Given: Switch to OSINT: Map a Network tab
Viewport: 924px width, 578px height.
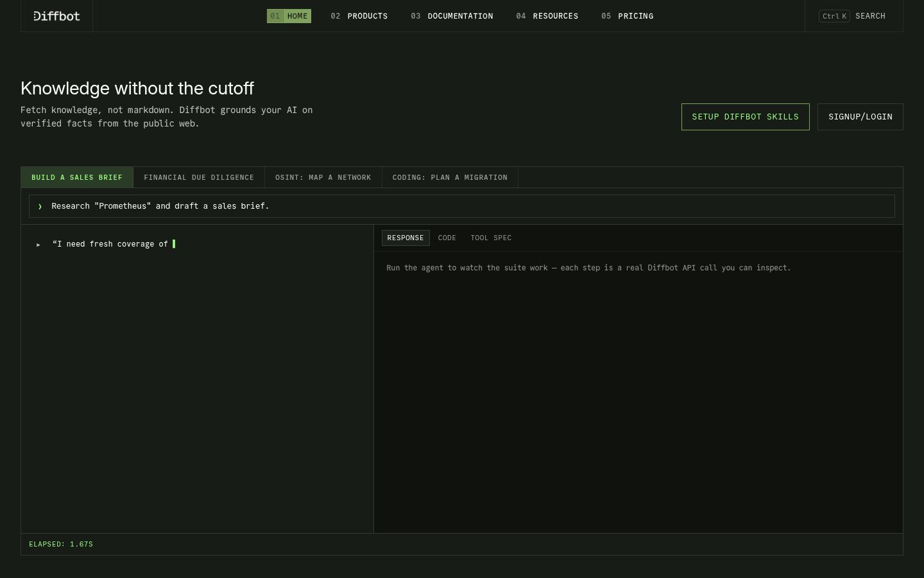Looking at the screenshot, I should 323,177.
